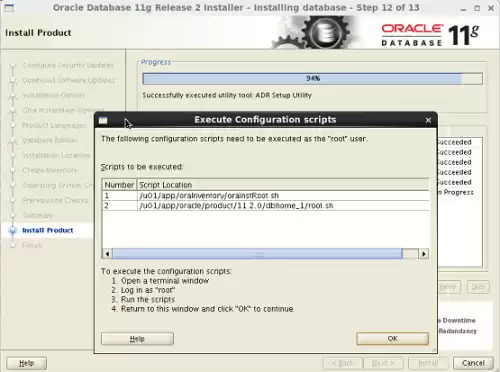Maximize the Oracle installer window
The width and height of the screenshot is (500, 372).
(477, 8)
